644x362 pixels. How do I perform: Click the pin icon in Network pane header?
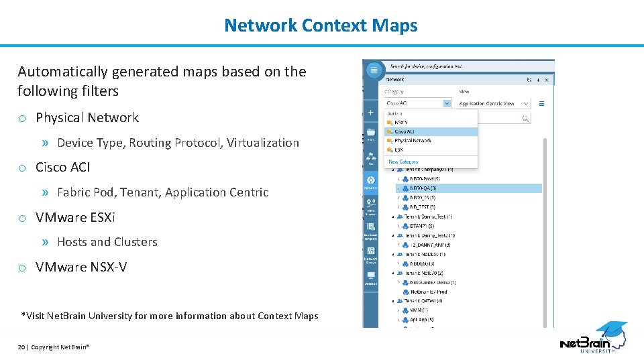coord(538,80)
